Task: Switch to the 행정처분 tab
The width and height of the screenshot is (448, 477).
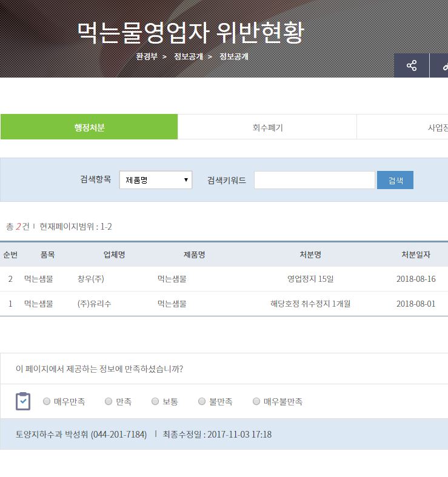Action: pos(89,127)
